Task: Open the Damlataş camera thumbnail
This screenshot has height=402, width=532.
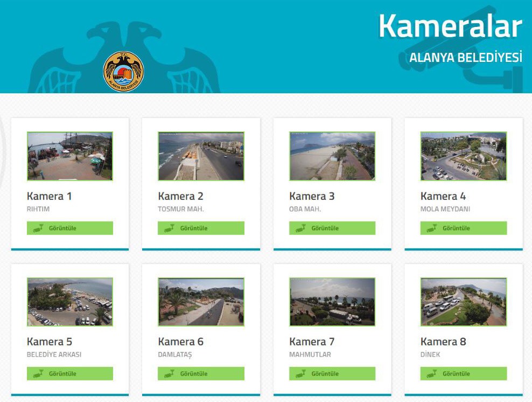Action: 201,302
